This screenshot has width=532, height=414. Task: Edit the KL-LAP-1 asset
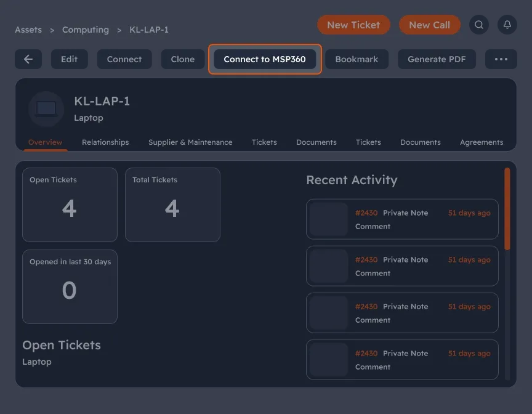coord(69,59)
